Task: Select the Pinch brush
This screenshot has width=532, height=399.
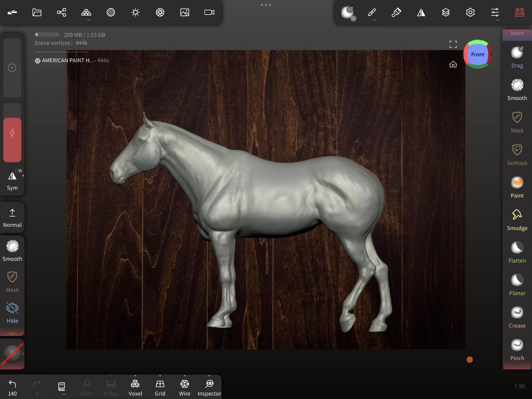Action: pos(517,350)
